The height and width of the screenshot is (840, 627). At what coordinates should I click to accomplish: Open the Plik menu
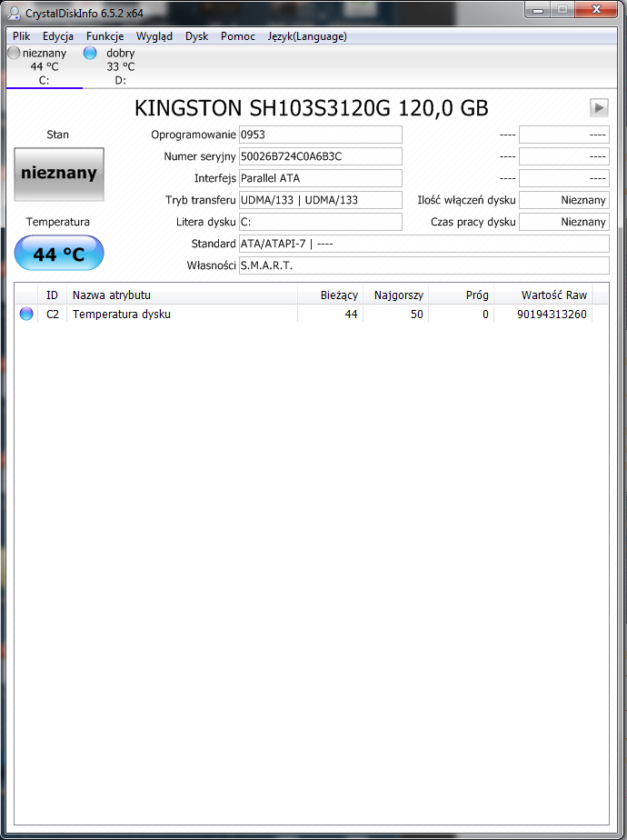tap(22, 36)
